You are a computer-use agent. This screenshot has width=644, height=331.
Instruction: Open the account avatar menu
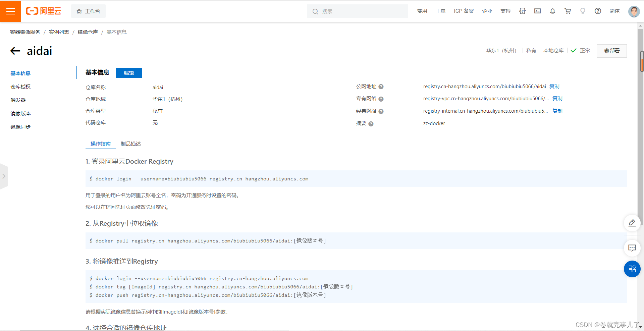tap(634, 11)
